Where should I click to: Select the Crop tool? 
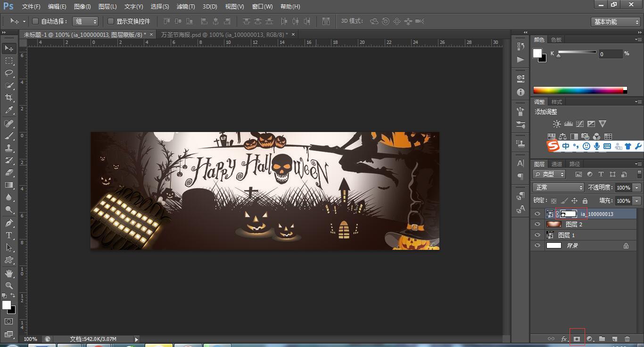[x=8, y=98]
